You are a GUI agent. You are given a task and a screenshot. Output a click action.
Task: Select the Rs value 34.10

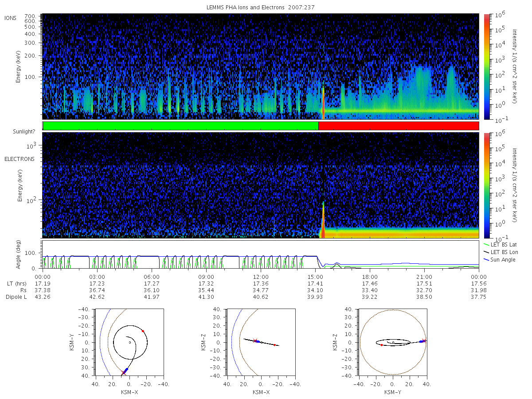(x=315, y=290)
